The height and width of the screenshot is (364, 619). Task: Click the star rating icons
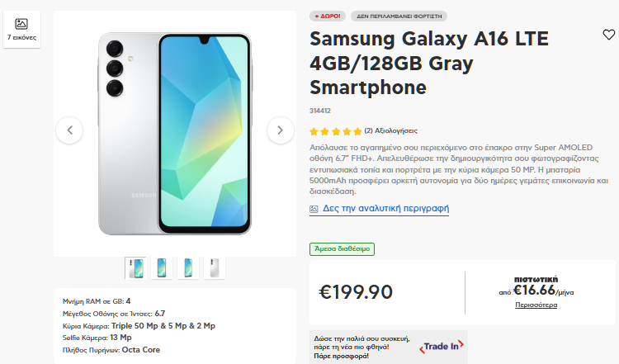click(x=336, y=131)
